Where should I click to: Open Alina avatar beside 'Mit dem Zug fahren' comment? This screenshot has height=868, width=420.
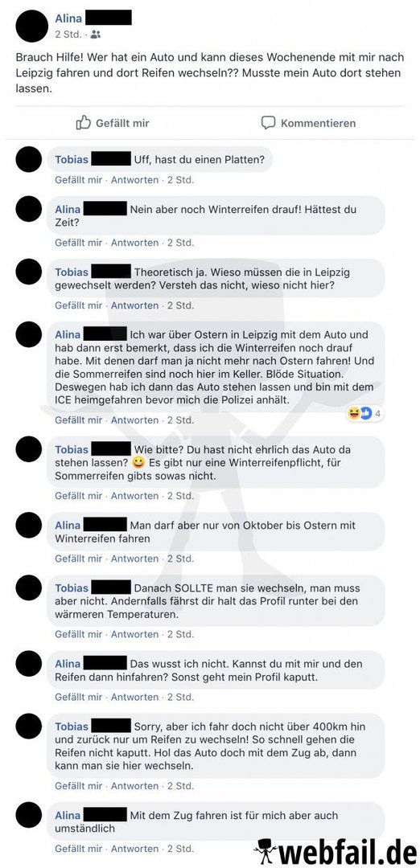point(28,816)
